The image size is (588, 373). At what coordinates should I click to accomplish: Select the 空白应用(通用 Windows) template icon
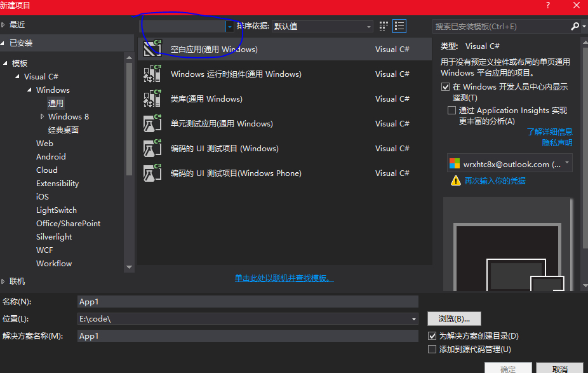[152, 49]
